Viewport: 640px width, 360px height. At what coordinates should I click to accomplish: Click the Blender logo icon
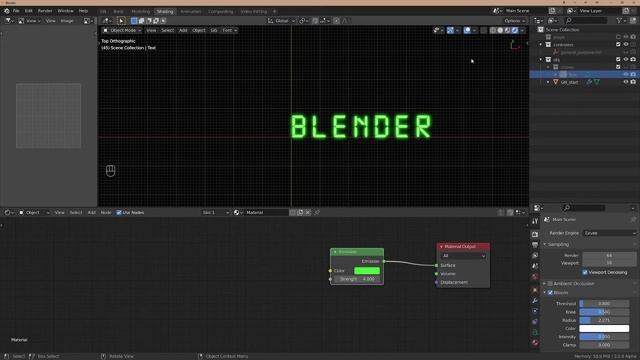[x=7, y=11]
